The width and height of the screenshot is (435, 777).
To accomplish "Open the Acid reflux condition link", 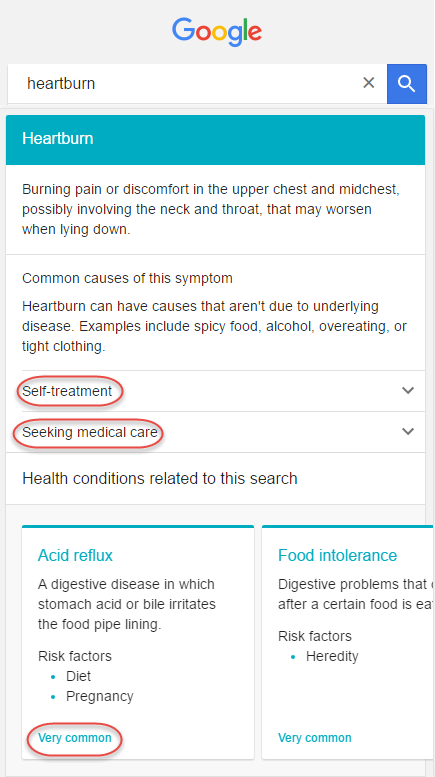I will 75,555.
